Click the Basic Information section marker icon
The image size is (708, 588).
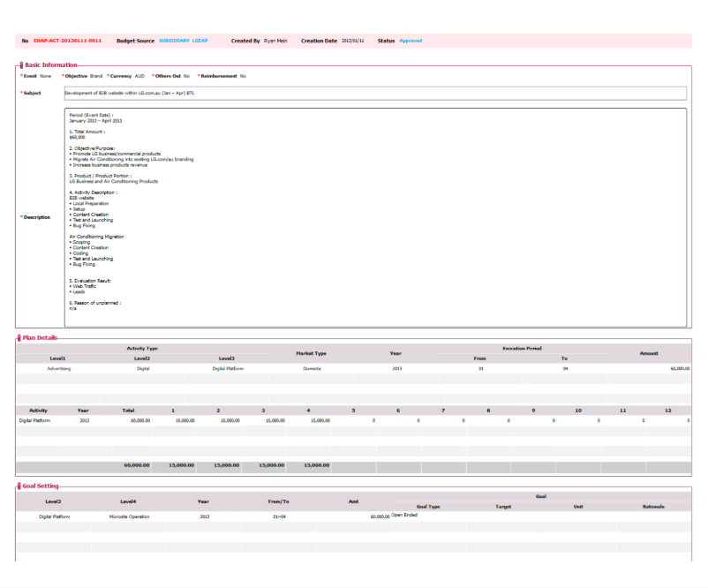click(x=19, y=64)
